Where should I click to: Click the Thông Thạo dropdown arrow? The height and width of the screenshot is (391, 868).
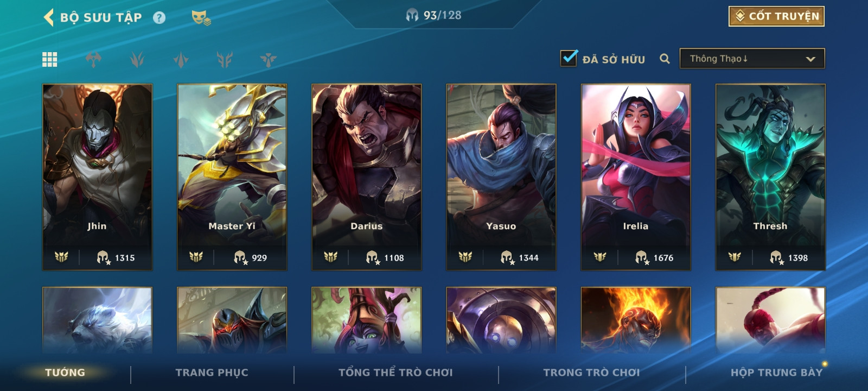pos(810,59)
